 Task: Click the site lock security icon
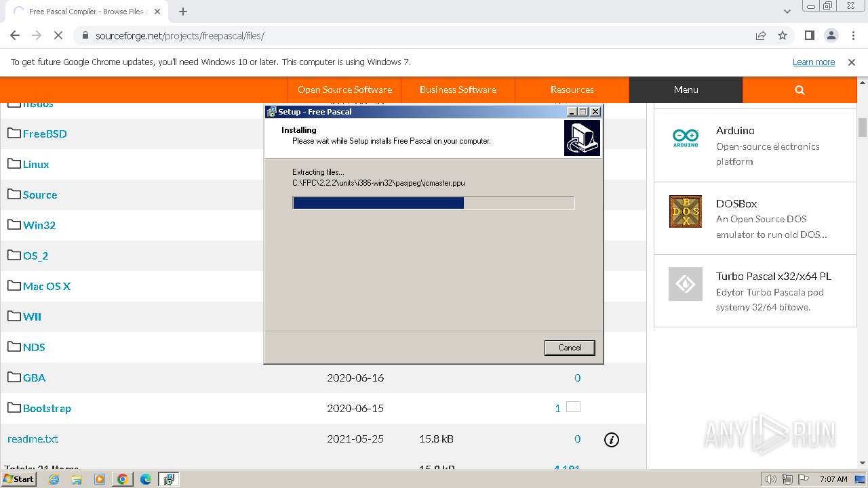tap(84, 35)
